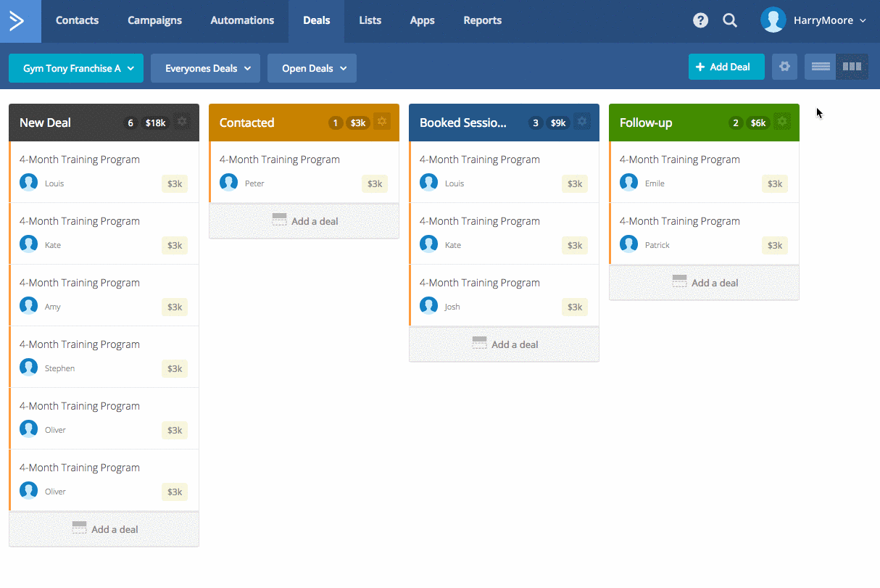Click Louis's avatar in Booked Session column
The image size is (880, 588).
click(429, 183)
